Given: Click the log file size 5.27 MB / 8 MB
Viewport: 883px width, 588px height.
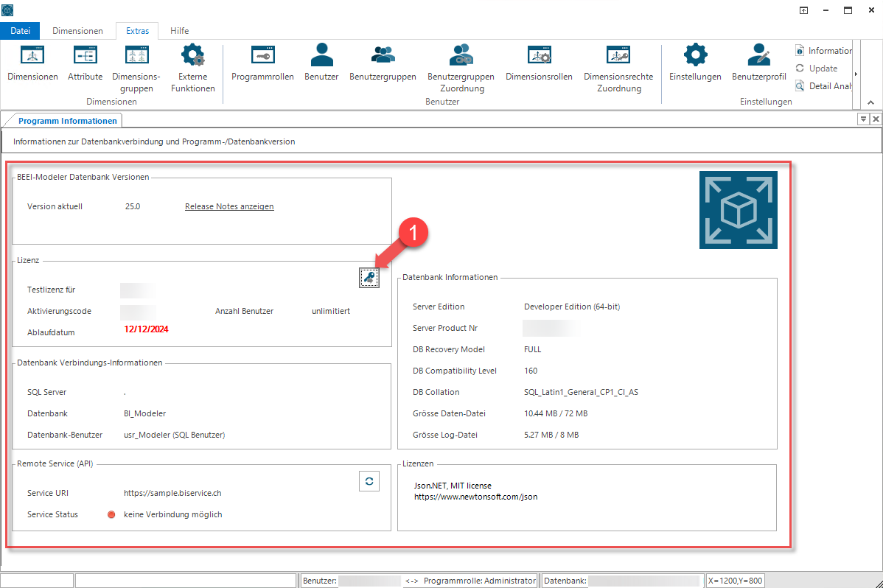Looking at the screenshot, I should click(551, 435).
